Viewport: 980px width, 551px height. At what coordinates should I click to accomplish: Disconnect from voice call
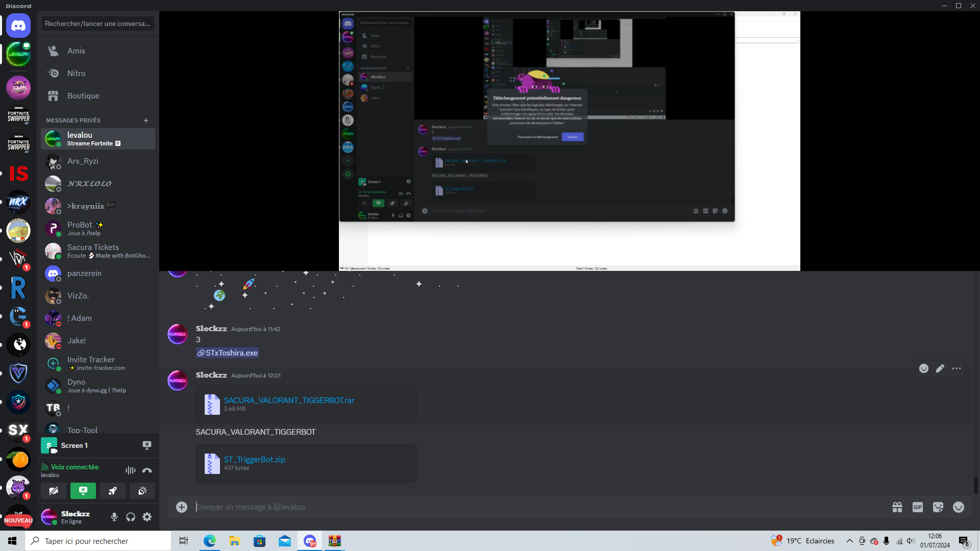coord(147,470)
